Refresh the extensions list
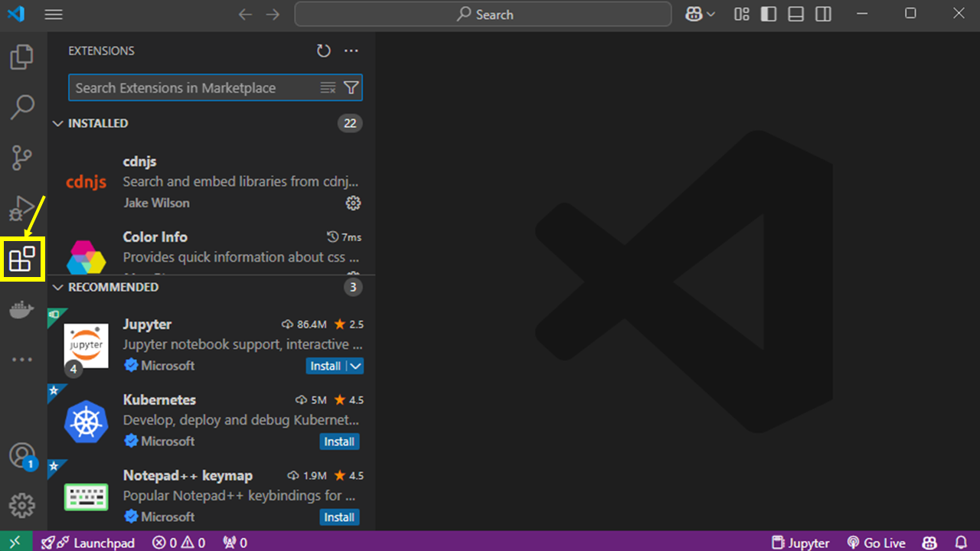 [x=324, y=51]
